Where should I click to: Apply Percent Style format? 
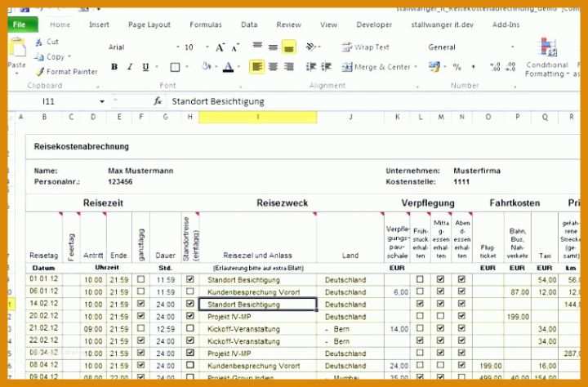pyautogui.click(x=457, y=68)
